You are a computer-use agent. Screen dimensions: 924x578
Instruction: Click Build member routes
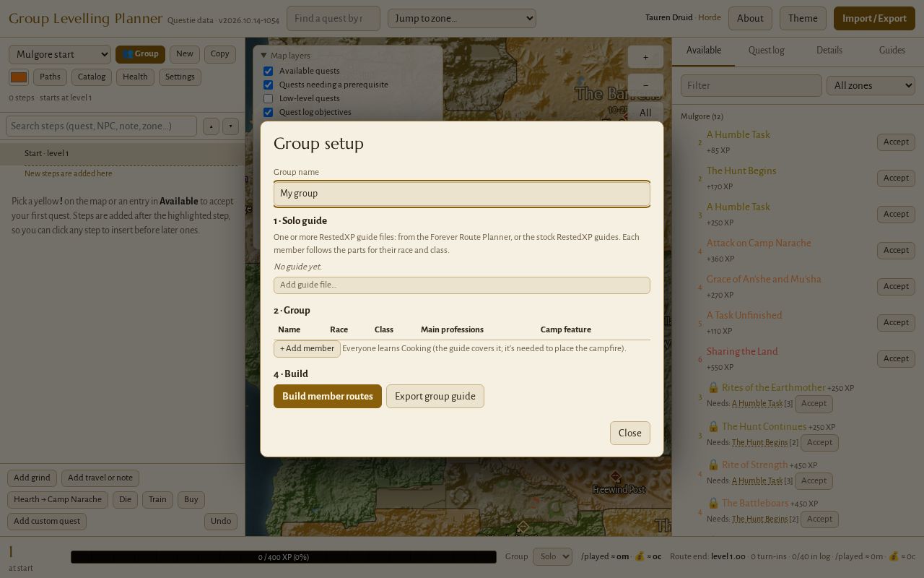point(328,396)
